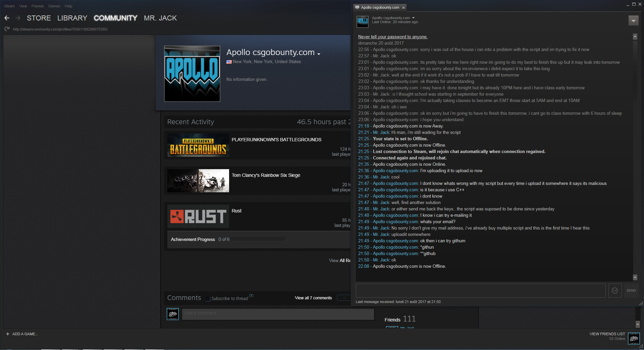Open View all 7 comments
This screenshot has height=350, width=644.
tap(313, 298)
